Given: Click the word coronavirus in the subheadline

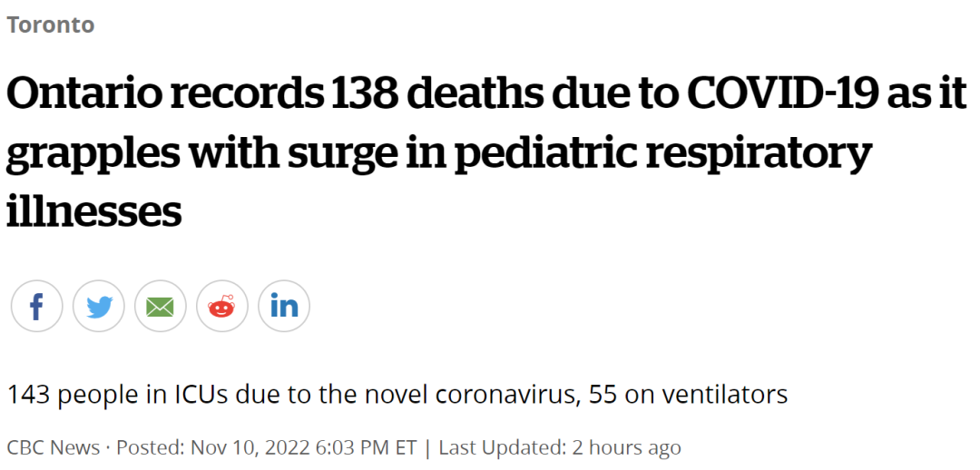Looking at the screenshot, I should point(505,395).
